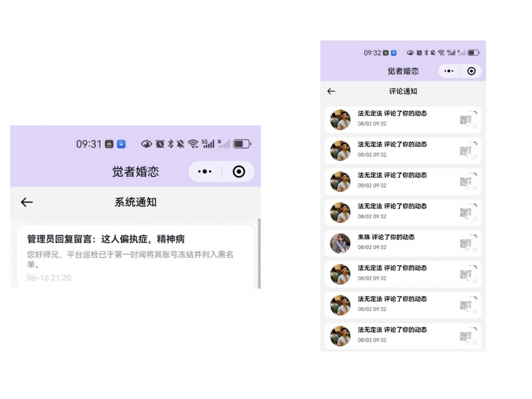The image size is (532, 399).
Task: Tap battery icon in 09:32 status bar
Action: coord(473,53)
